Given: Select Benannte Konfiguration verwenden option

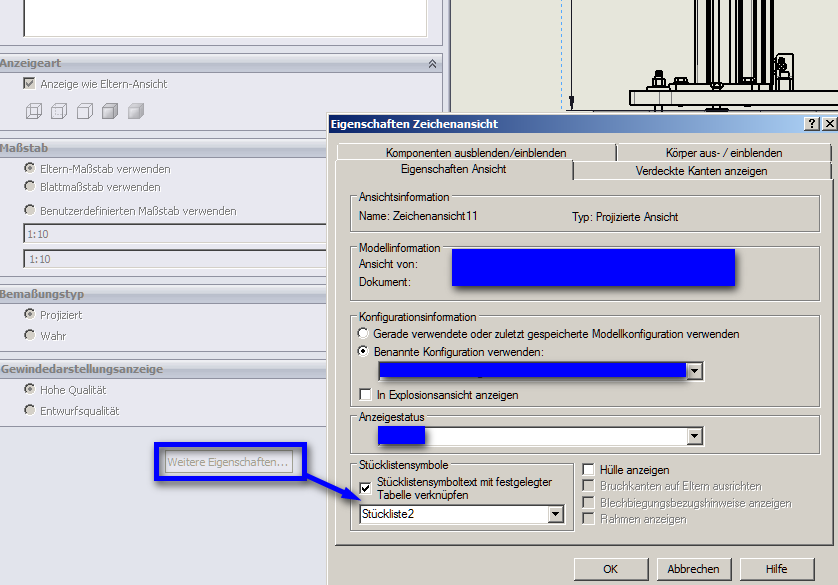Looking at the screenshot, I should tap(363, 351).
